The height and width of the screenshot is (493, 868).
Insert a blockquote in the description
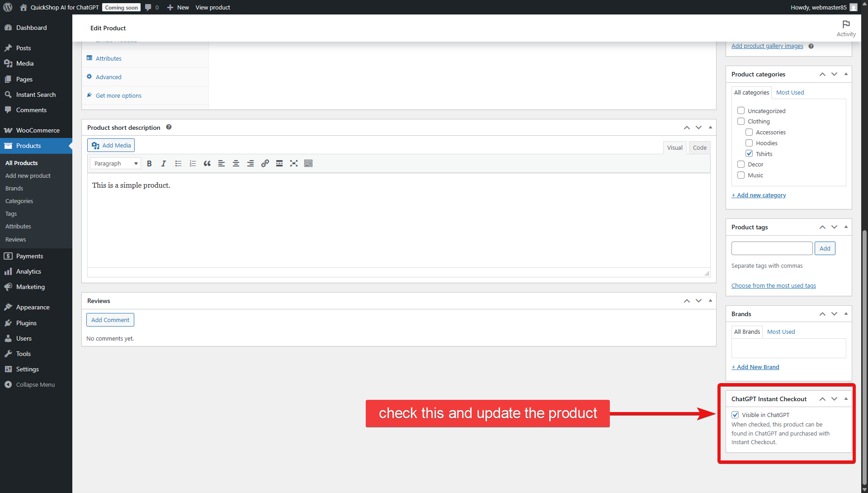pyautogui.click(x=207, y=163)
